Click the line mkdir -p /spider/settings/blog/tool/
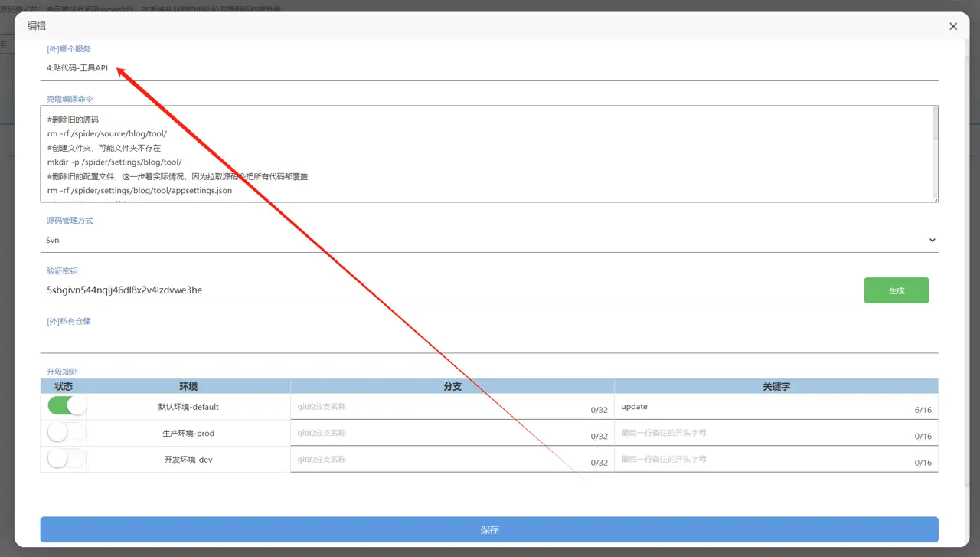This screenshot has width=980, height=557. tap(114, 162)
